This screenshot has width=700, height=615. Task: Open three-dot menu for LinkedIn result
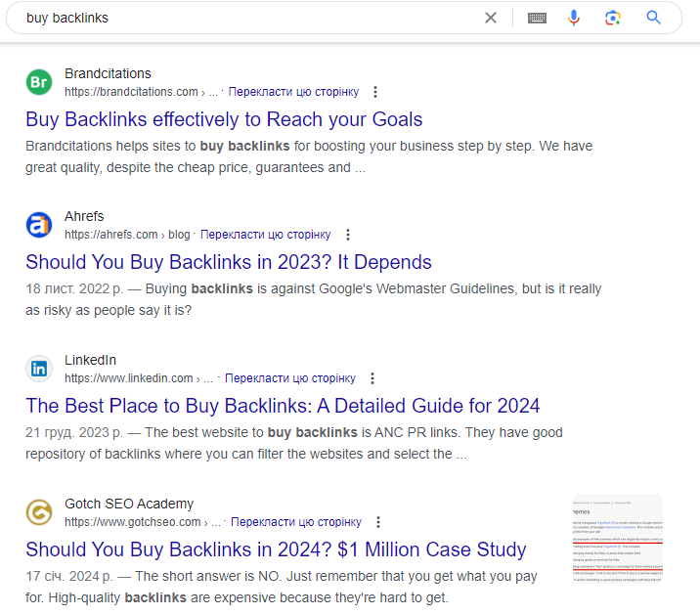click(372, 378)
